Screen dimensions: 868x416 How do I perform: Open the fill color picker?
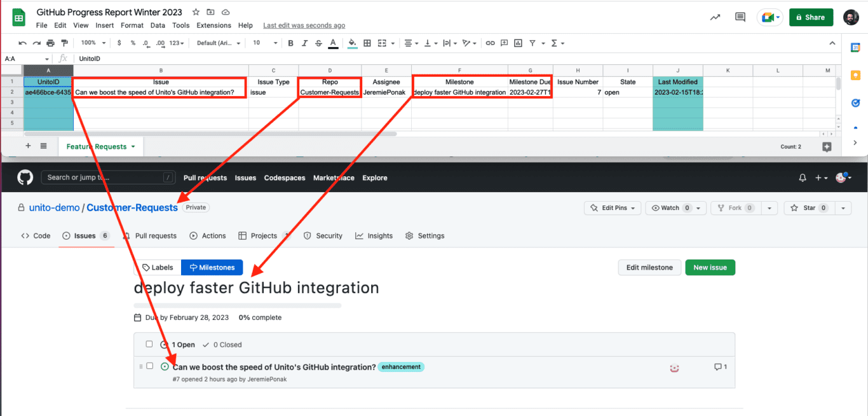pos(352,43)
